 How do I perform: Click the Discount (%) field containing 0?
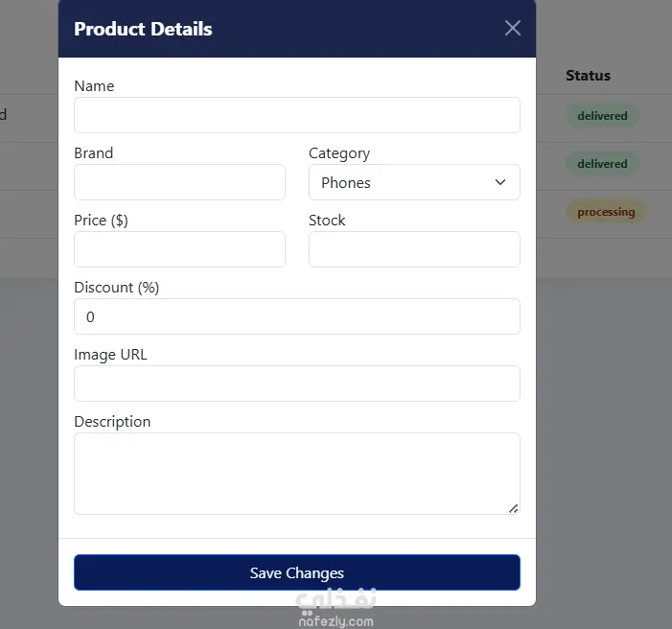[x=297, y=316]
